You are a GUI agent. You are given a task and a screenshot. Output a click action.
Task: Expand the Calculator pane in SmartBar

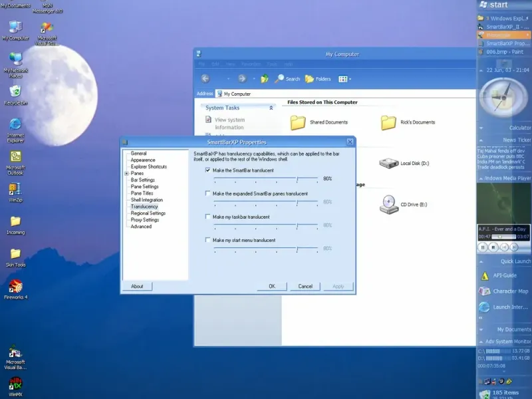[481, 128]
